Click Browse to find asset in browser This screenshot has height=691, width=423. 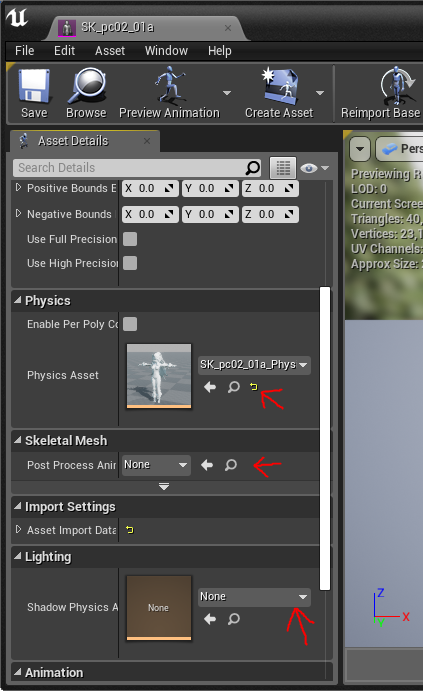86,93
